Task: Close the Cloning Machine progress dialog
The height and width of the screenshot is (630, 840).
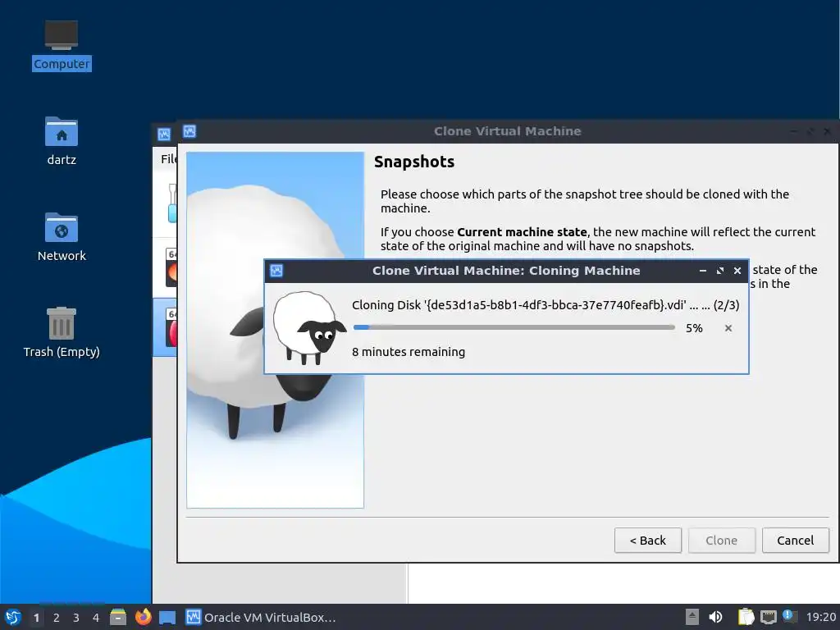Action: pos(737,271)
